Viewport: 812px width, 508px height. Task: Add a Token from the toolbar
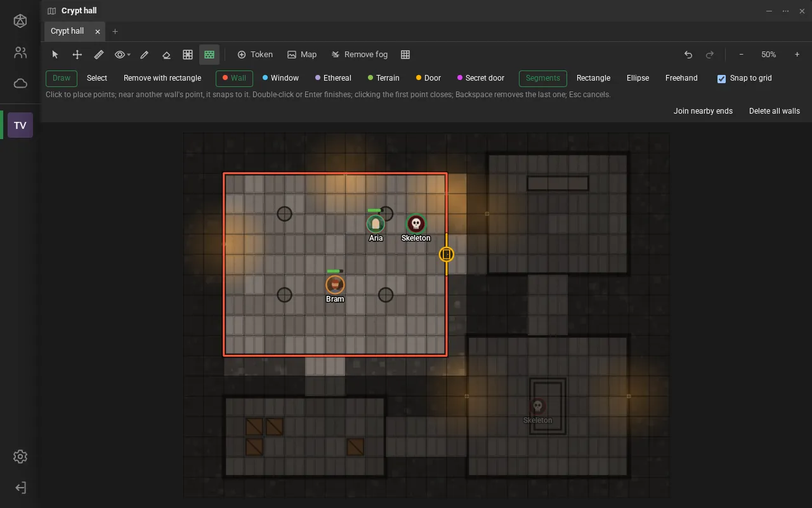point(255,55)
